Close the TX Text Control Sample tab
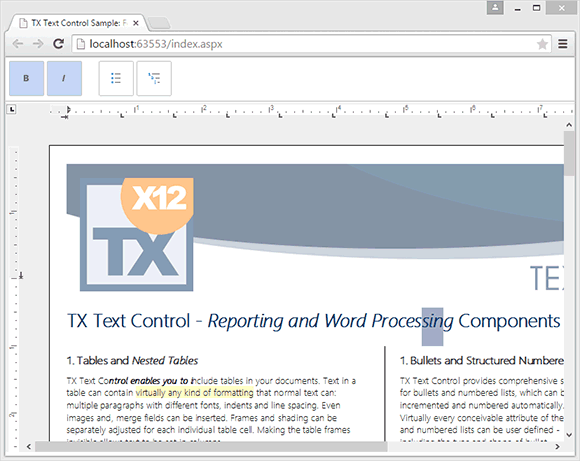580x461 pixels. point(136,23)
